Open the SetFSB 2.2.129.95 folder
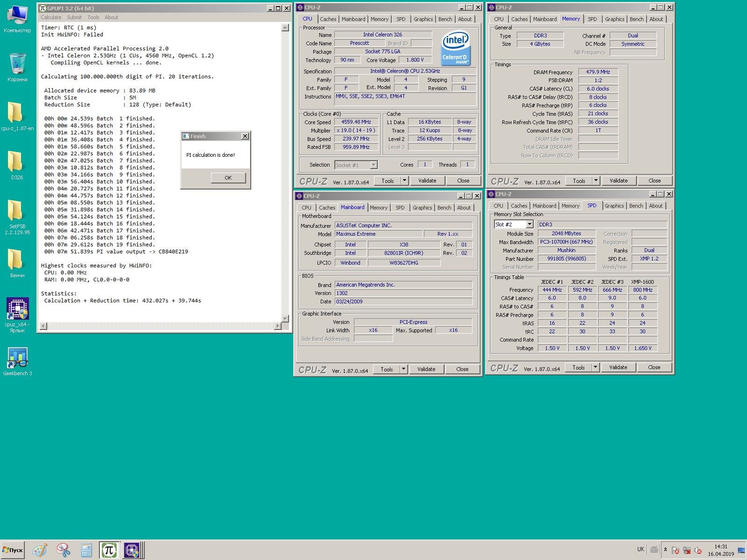 click(x=17, y=217)
